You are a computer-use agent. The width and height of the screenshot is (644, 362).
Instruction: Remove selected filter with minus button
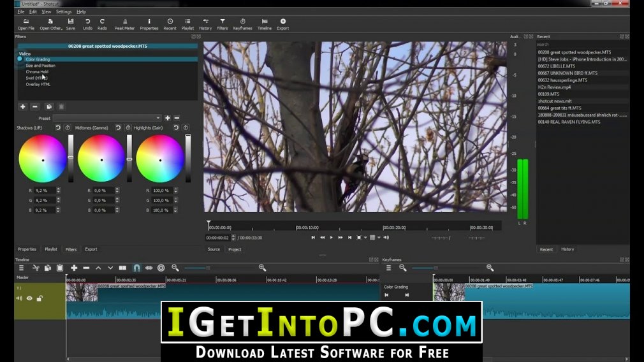35,106
